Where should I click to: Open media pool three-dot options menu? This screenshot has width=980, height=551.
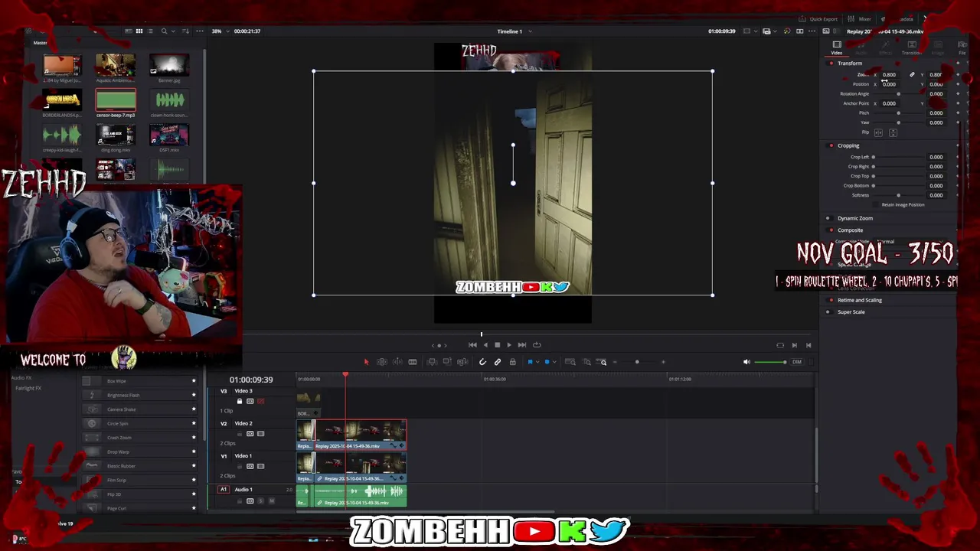[200, 31]
